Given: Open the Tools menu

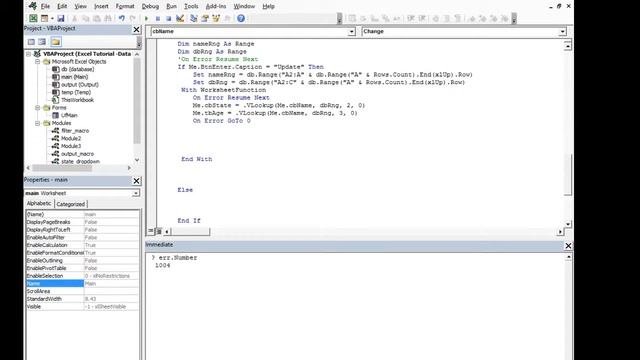Looking at the screenshot, I should point(191,6).
